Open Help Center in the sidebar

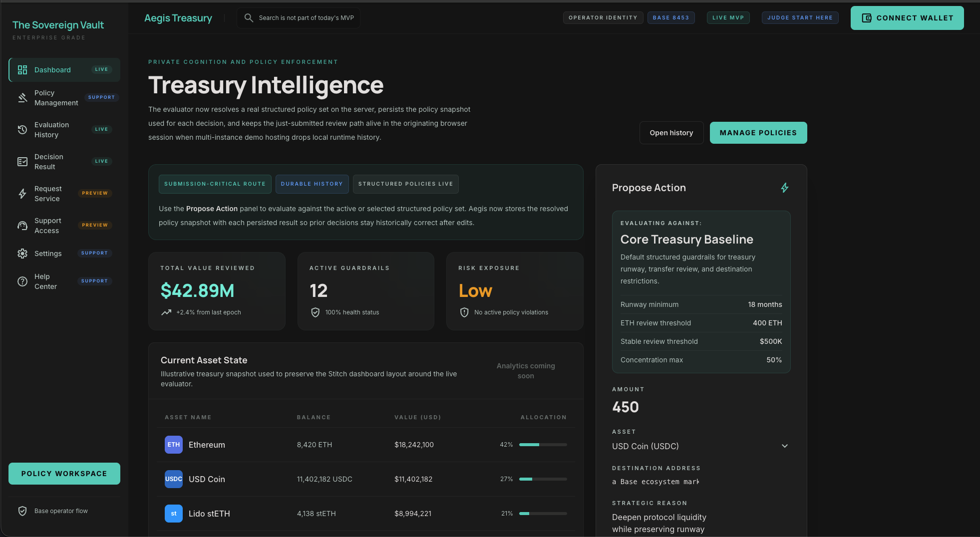tap(64, 281)
